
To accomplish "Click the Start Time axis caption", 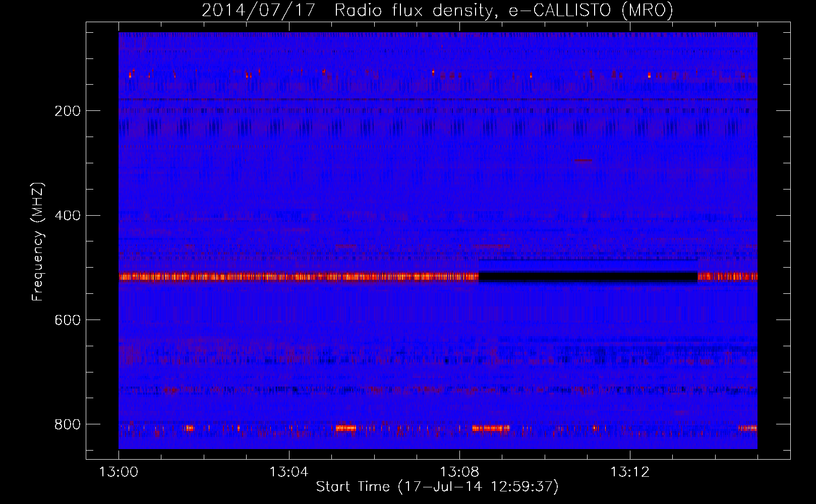I will 437,487.
